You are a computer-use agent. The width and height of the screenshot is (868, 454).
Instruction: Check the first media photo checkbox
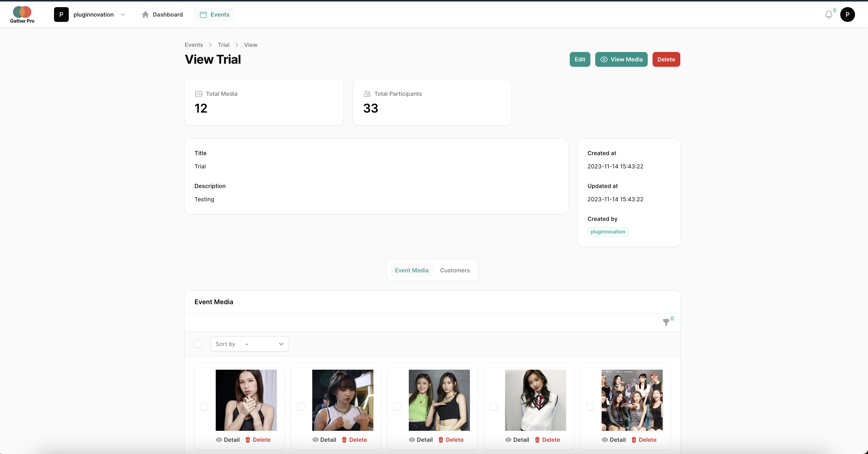tap(204, 407)
